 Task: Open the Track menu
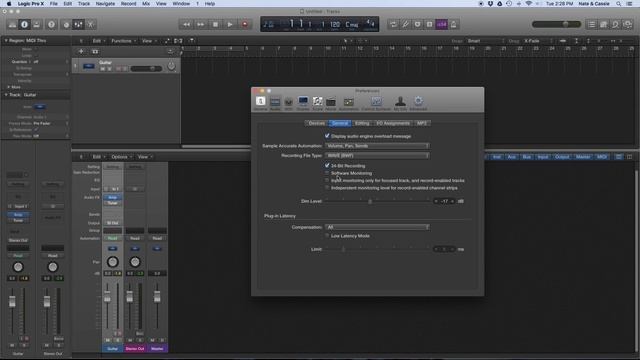[x=84, y=4]
